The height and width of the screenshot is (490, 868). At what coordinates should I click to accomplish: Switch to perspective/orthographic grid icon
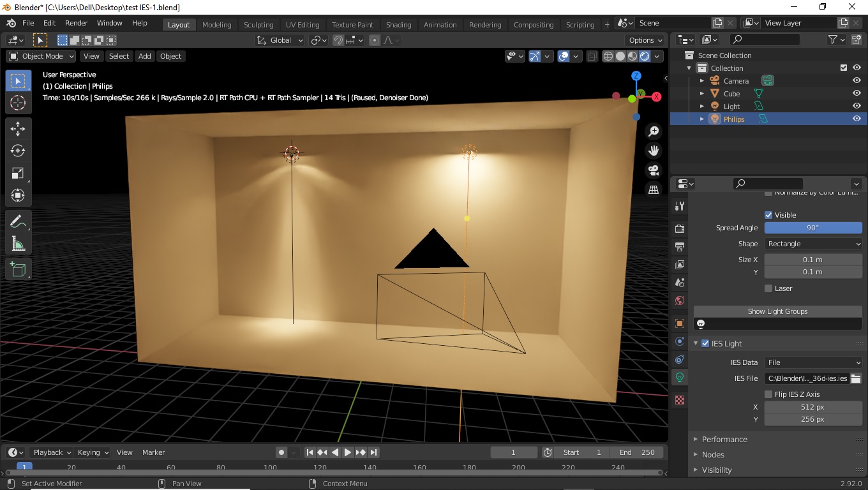coord(654,189)
